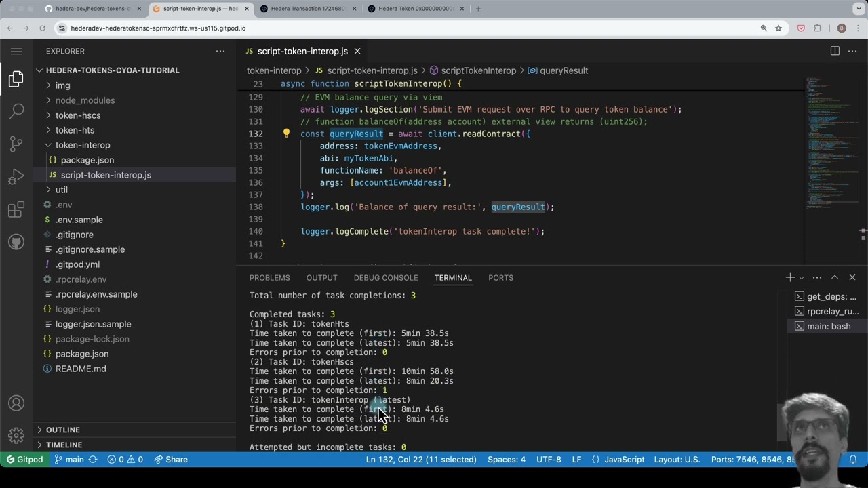868x488 pixels.
Task: Create a new terminal with plus icon
Action: (x=790, y=277)
